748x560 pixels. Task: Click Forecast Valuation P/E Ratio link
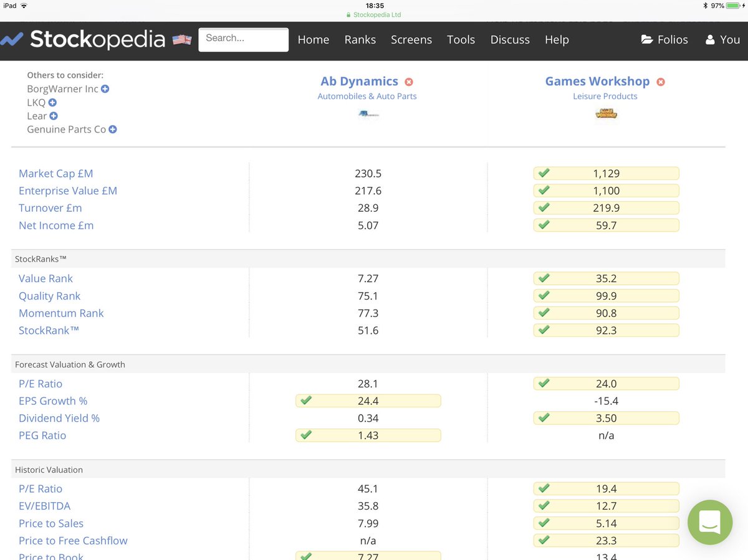pyautogui.click(x=41, y=384)
